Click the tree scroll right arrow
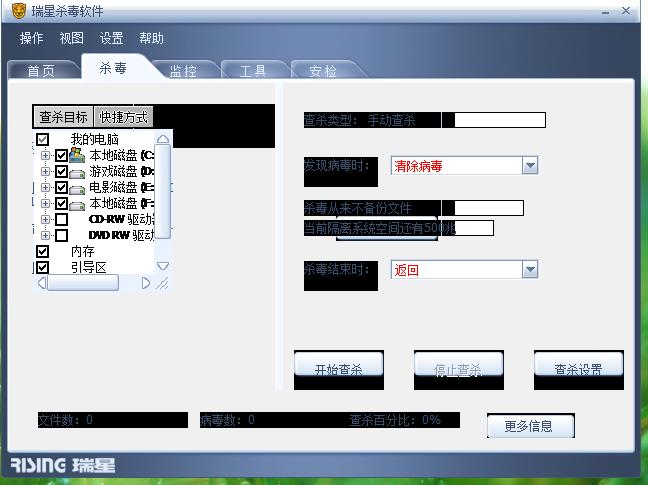648x485 pixels. pyautogui.click(x=145, y=283)
